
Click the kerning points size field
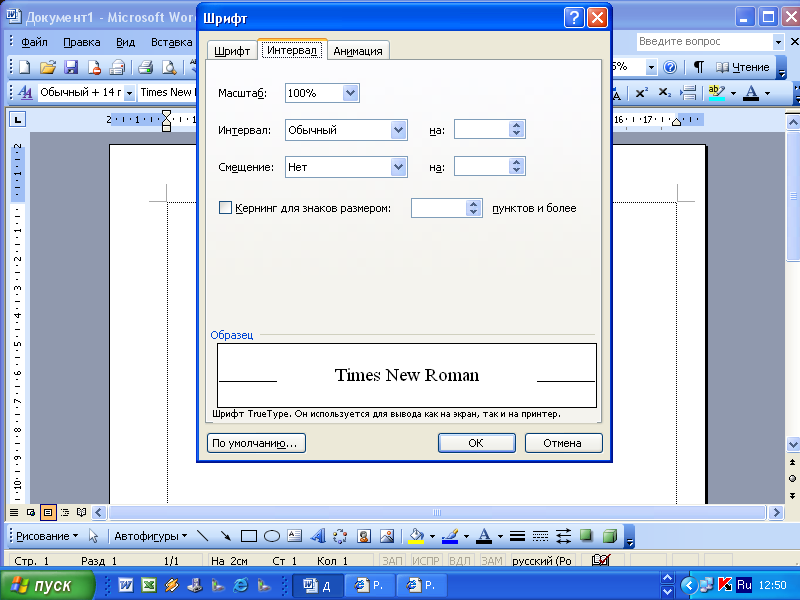click(x=439, y=208)
